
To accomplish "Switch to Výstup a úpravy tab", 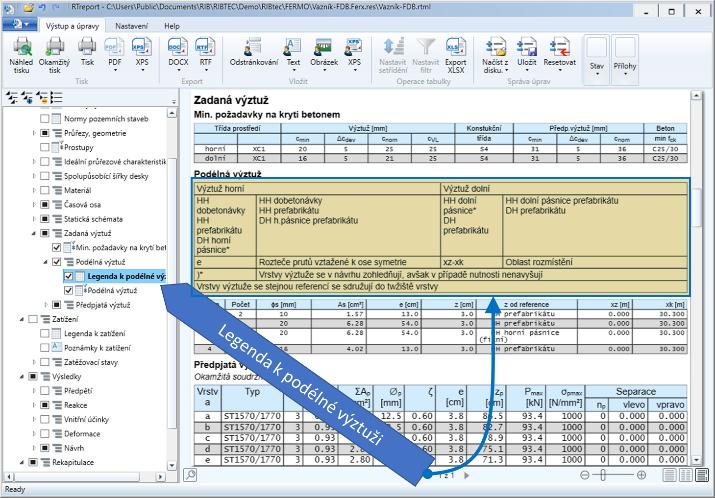I will tap(72, 26).
